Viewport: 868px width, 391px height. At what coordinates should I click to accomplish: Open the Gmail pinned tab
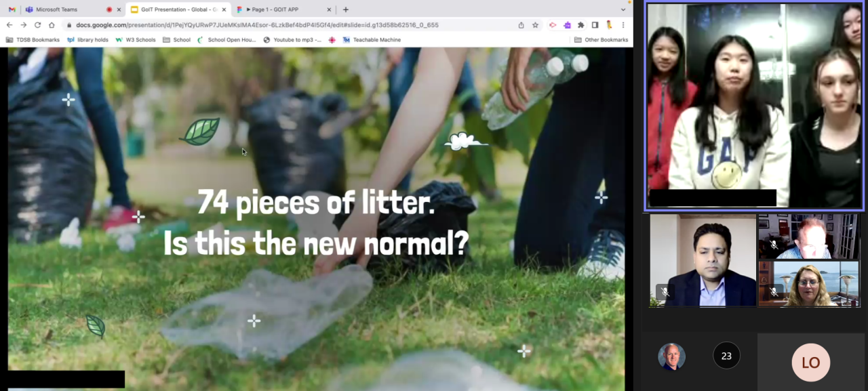click(x=12, y=9)
